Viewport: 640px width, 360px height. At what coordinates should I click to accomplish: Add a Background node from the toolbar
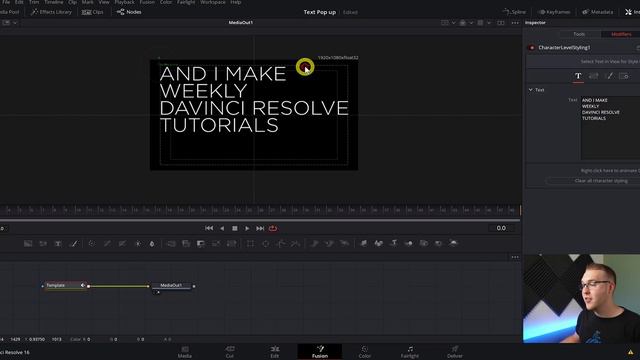[28, 244]
